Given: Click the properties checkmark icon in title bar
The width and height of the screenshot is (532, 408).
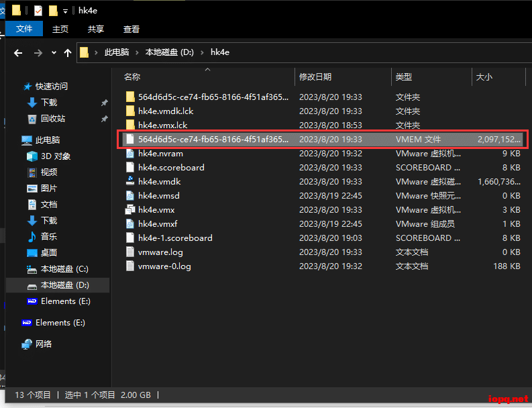Looking at the screenshot, I should 38,11.
